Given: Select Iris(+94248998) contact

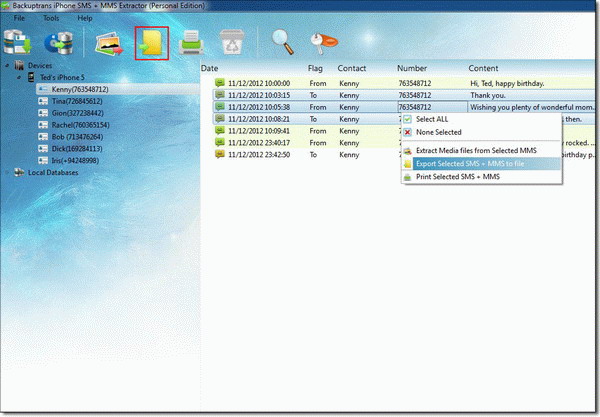Looking at the screenshot, I should (75, 161).
